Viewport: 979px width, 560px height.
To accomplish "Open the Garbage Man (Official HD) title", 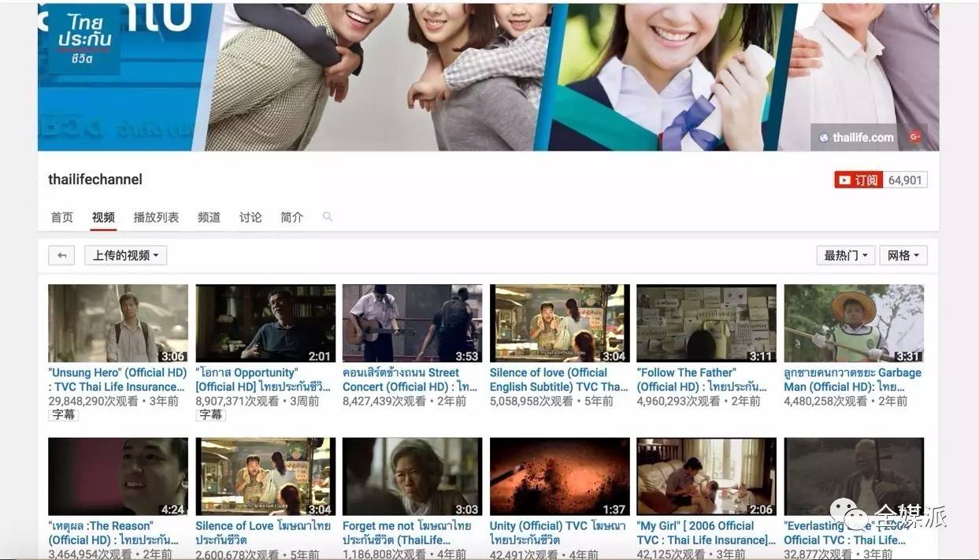I will (x=852, y=380).
